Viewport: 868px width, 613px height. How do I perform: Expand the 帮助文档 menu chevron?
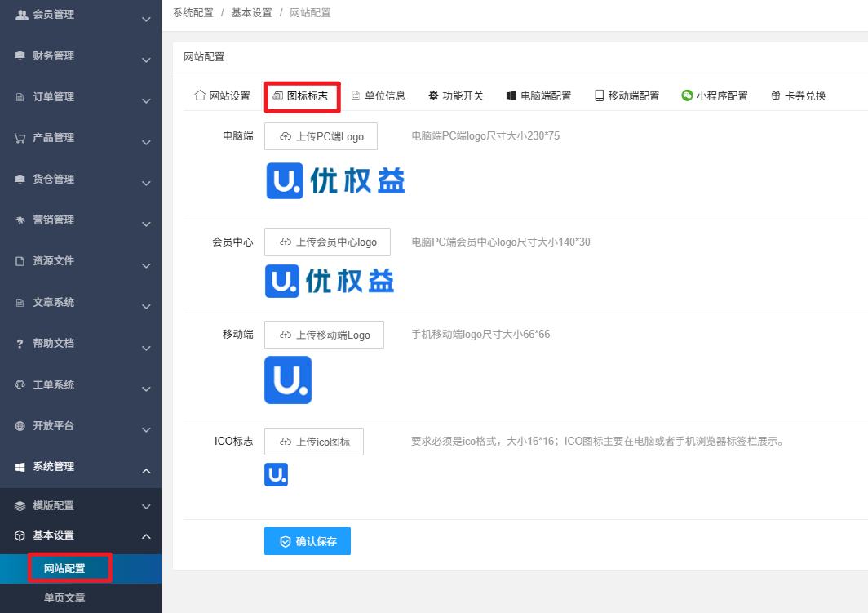point(146,348)
